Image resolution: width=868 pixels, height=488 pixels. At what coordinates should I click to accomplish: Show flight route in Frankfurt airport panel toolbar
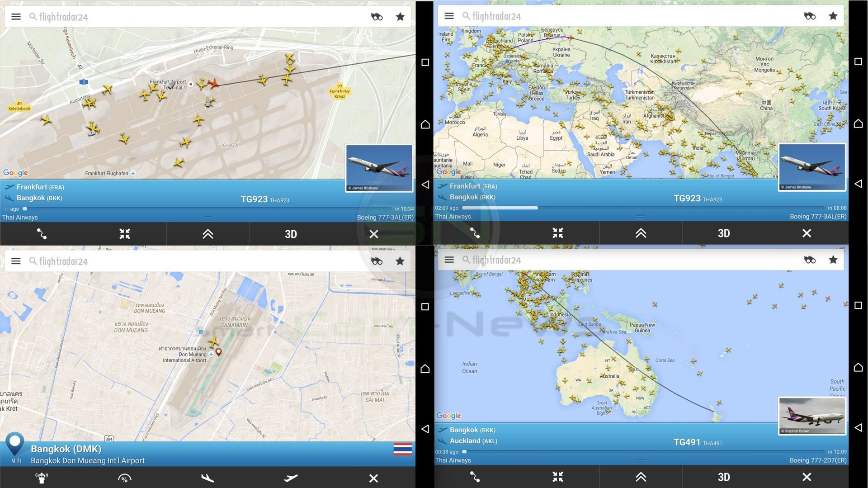click(42, 234)
